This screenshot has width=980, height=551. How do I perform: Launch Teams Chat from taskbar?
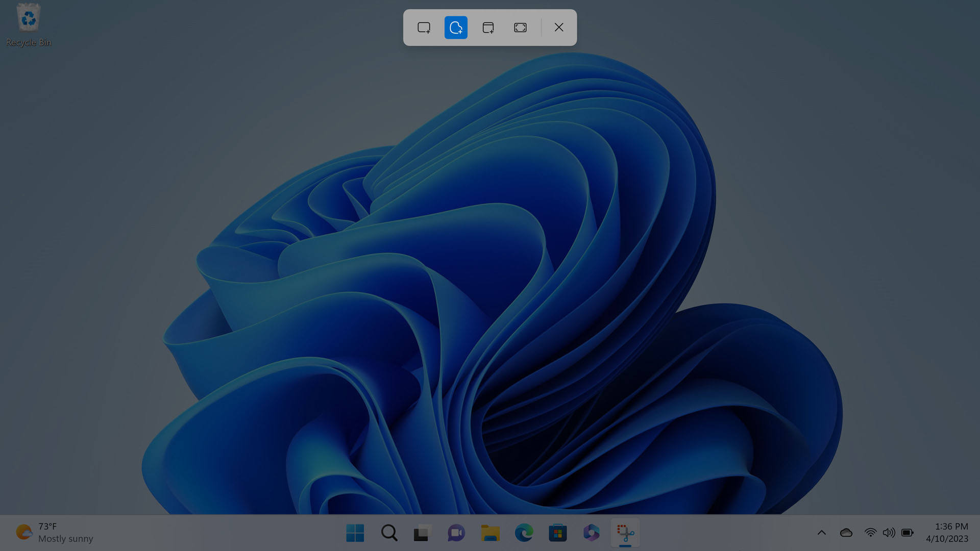(456, 533)
